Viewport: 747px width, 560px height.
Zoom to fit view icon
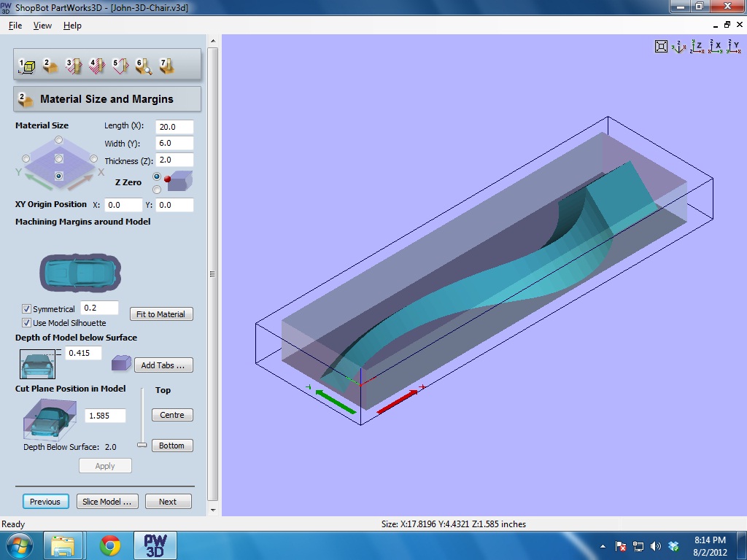pos(661,46)
